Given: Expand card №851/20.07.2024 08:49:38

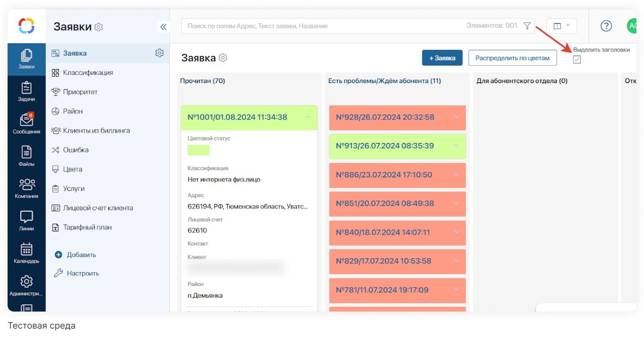Looking at the screenshot, I should pos(456,203).
